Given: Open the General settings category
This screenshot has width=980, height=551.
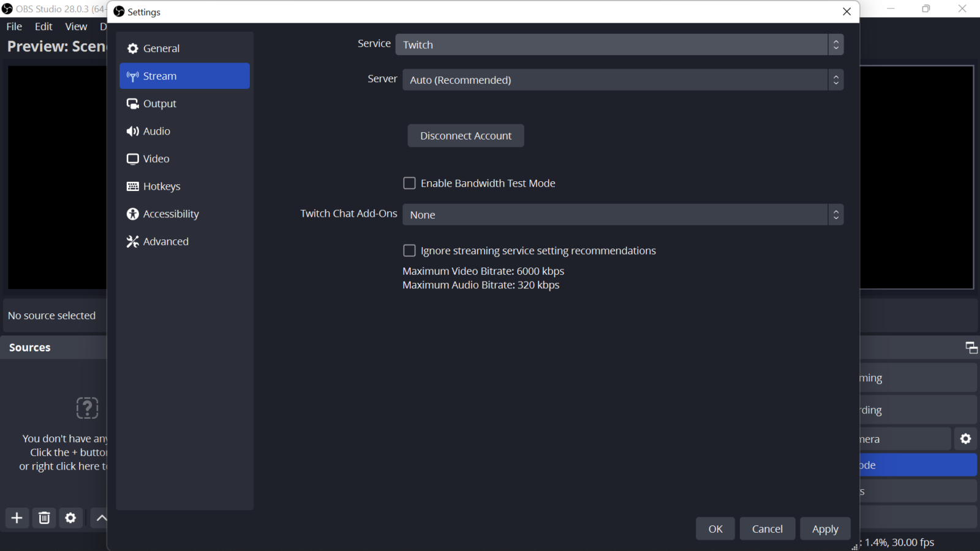Looking at the screenshot, I should tap(184, 48).
